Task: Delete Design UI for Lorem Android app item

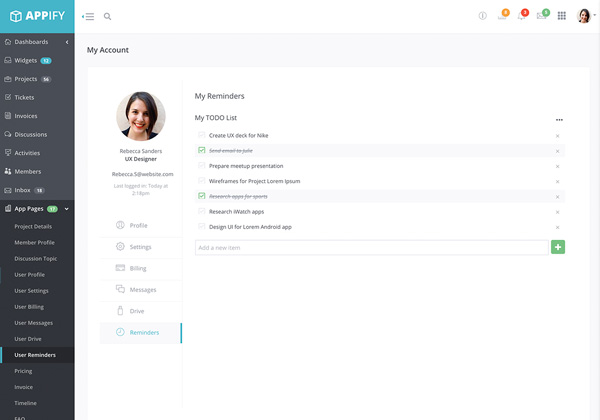Action: pyautogui.click(x=558, y=228)
